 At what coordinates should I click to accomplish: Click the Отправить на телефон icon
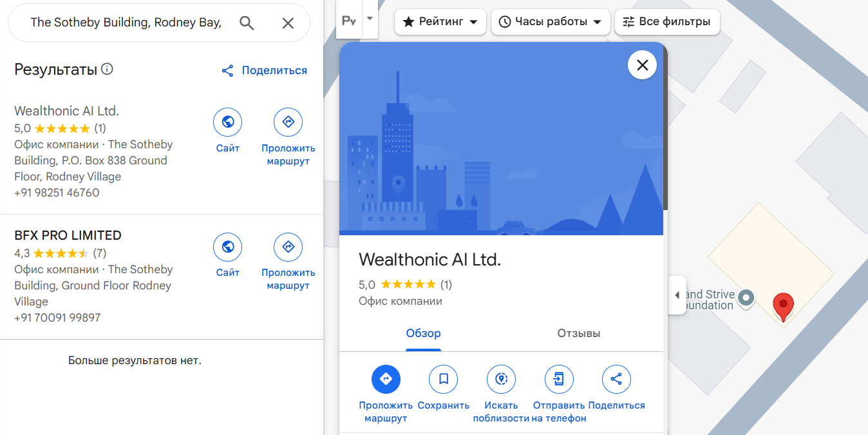click(559, 380)
